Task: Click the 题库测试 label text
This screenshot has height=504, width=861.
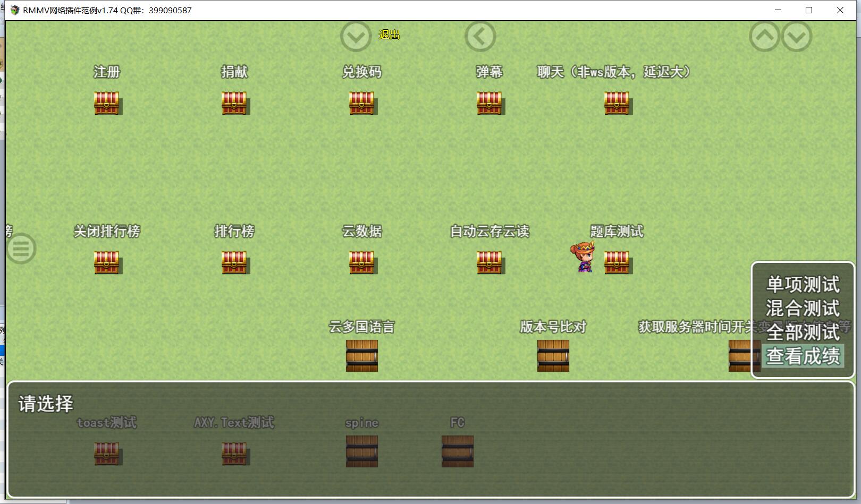Action: [617, 231]
